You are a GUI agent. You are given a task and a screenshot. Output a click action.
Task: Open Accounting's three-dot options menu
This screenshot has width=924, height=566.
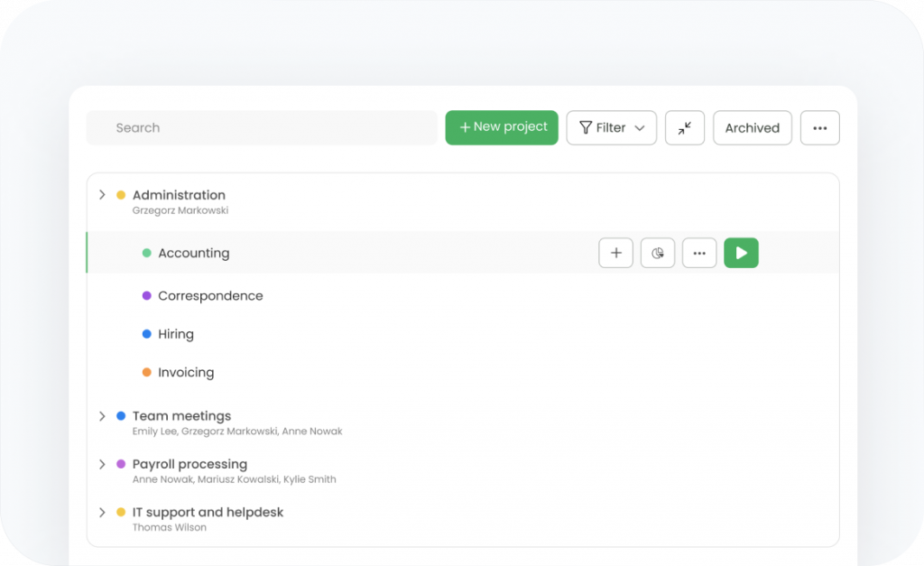pos(699,253)
